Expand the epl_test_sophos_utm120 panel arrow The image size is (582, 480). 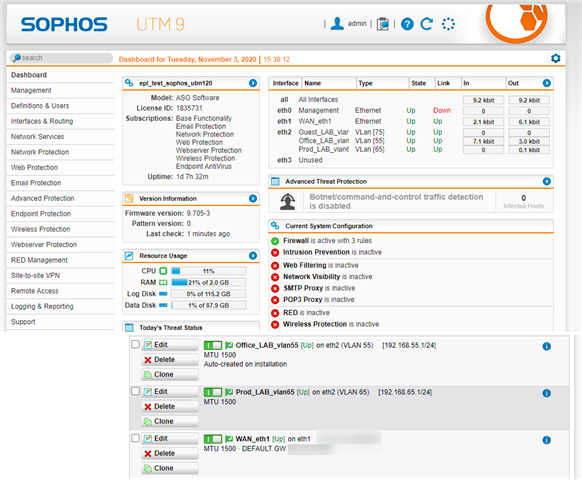(x=253, y=83)
